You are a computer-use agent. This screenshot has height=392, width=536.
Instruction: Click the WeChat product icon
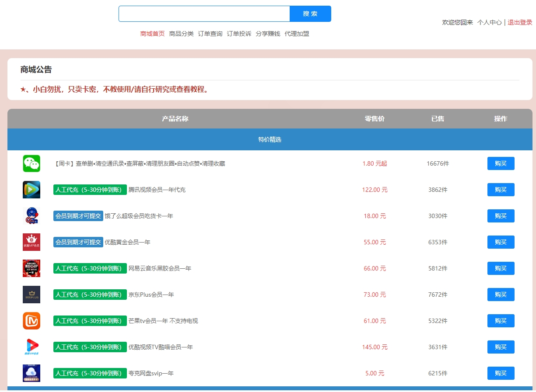pyautogui.click(x=31, y=163)
